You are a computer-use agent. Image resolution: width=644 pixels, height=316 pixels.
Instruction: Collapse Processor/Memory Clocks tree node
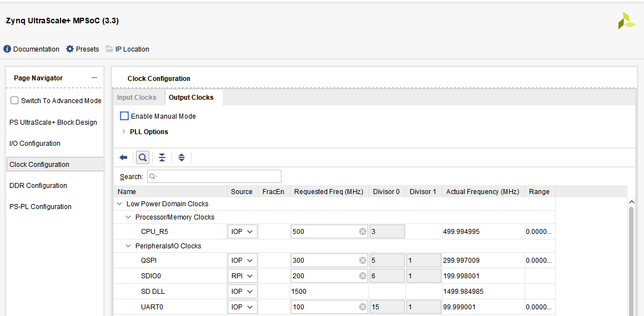tap(129, 217)
